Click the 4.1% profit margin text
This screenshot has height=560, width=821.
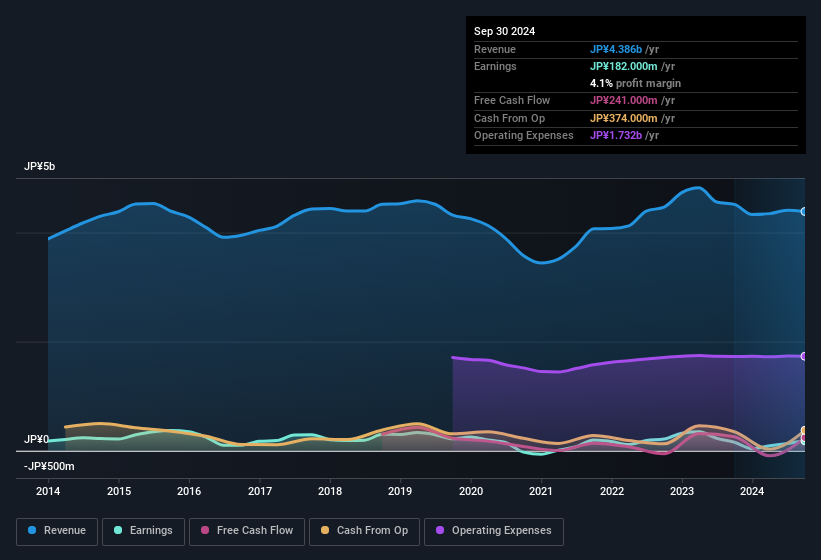635,83
